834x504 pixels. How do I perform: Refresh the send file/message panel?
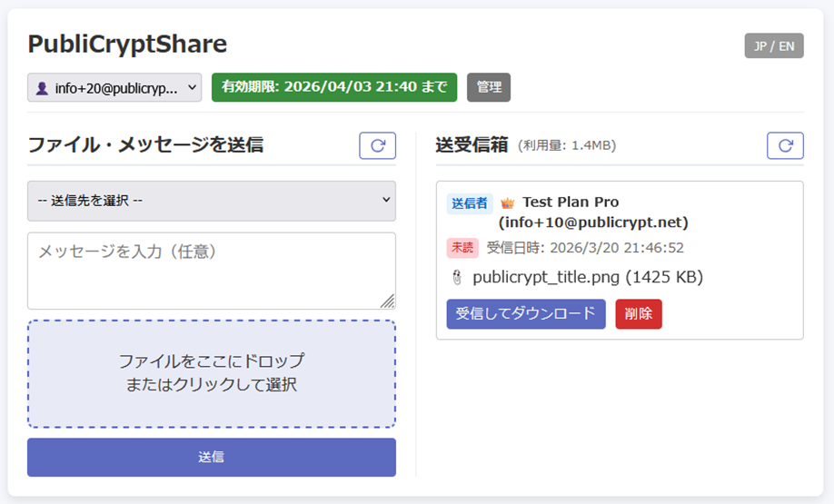coord(377,145)
